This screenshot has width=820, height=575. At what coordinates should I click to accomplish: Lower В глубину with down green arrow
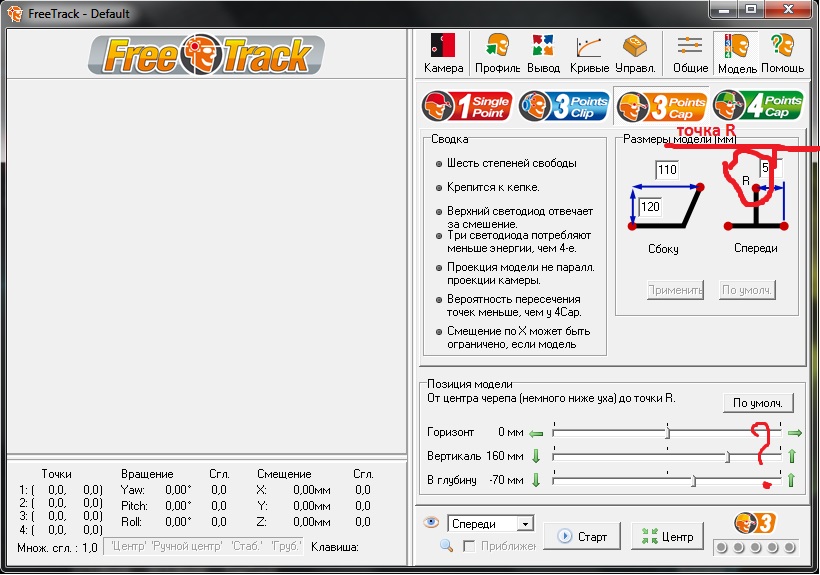(536, 480)
